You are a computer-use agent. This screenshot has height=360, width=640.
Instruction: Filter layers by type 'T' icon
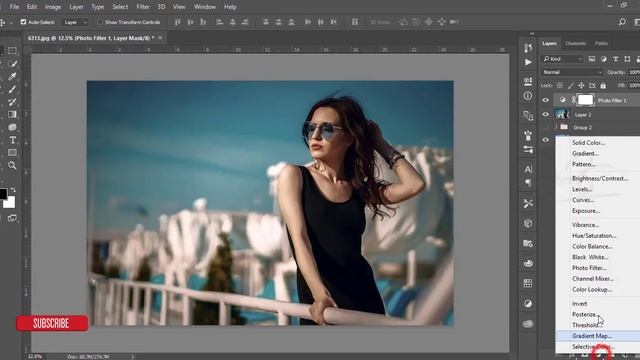[x=616, y=59]
